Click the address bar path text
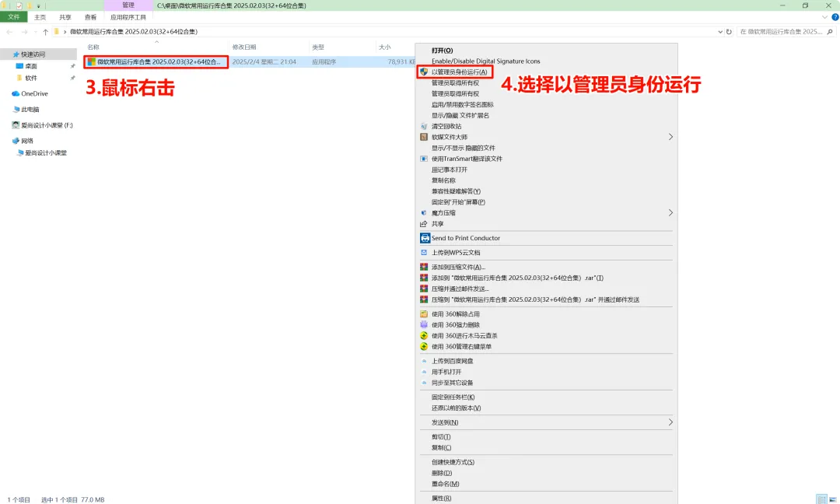Image resolution: width=840 pixels, height=504 pixels. click(134, 32)
